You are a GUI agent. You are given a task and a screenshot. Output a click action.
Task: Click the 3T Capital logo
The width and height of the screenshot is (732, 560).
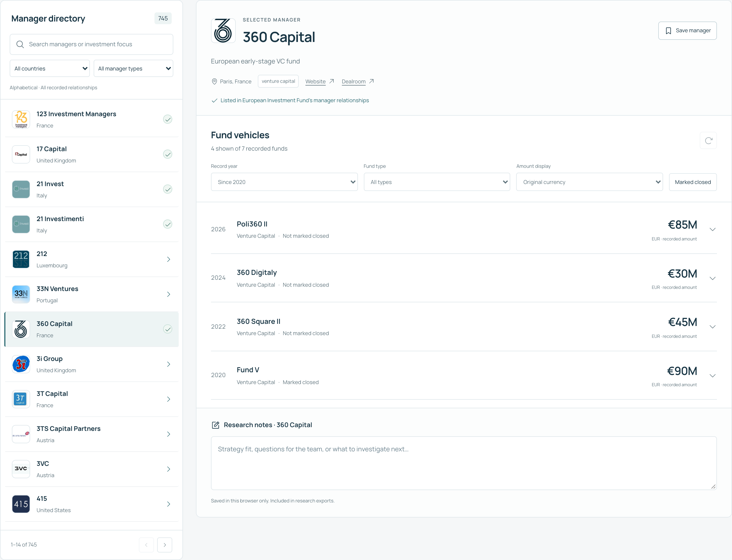(x=21, y=399)
